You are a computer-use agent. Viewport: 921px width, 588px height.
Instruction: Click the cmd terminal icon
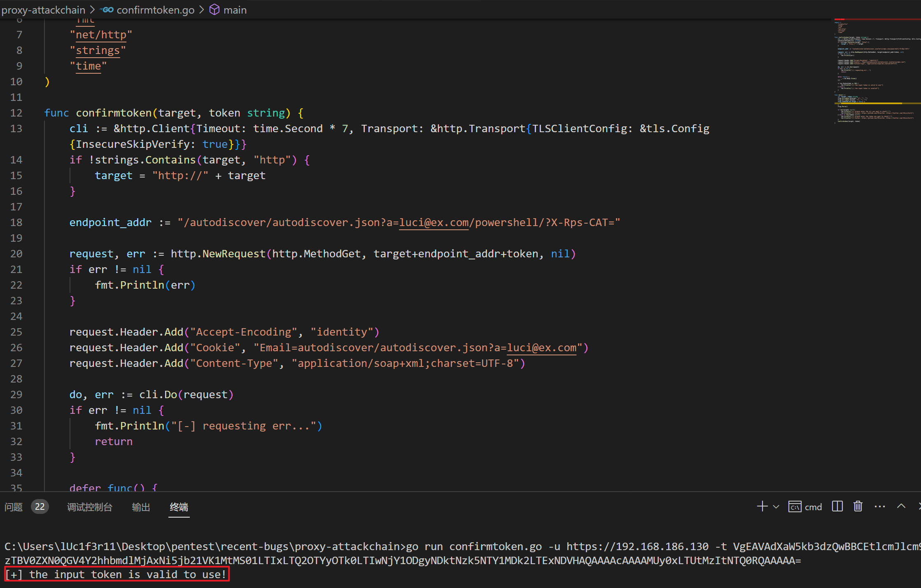[x=794, y=507]
